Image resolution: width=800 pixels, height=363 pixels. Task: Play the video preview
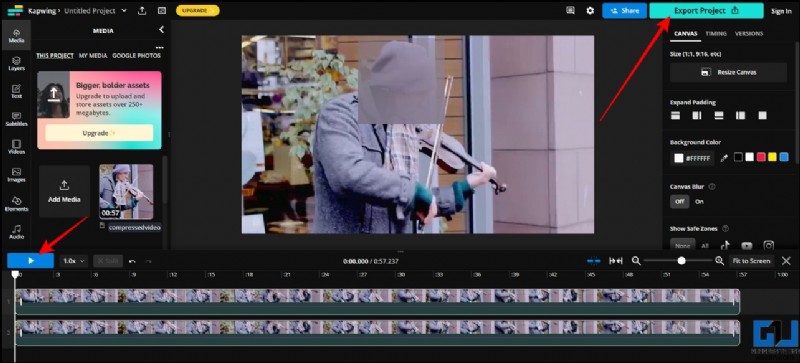point(31,261)
